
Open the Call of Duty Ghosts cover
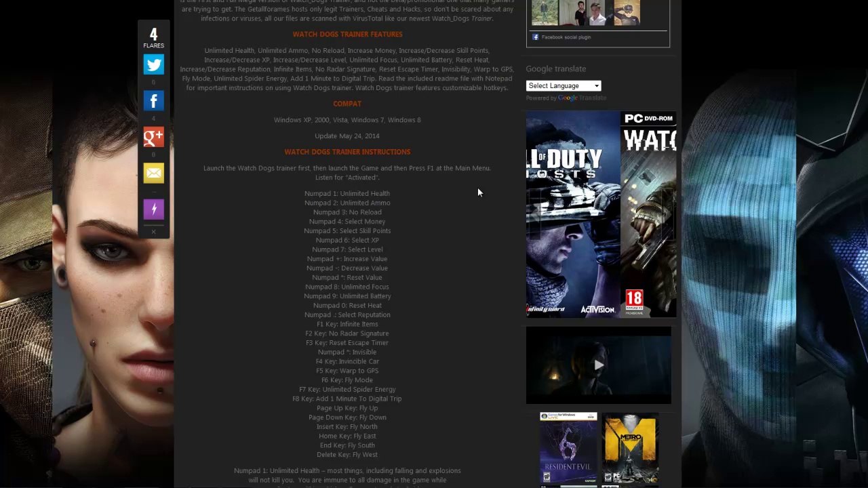573,214
